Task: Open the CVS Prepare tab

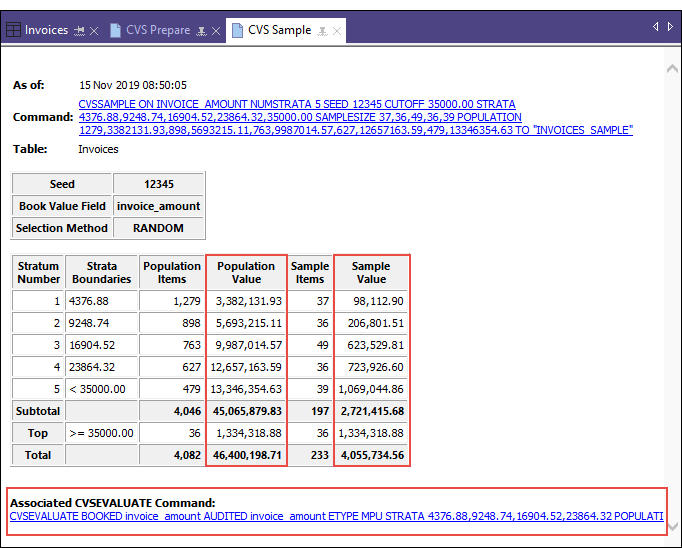Action: pos(157,30)
